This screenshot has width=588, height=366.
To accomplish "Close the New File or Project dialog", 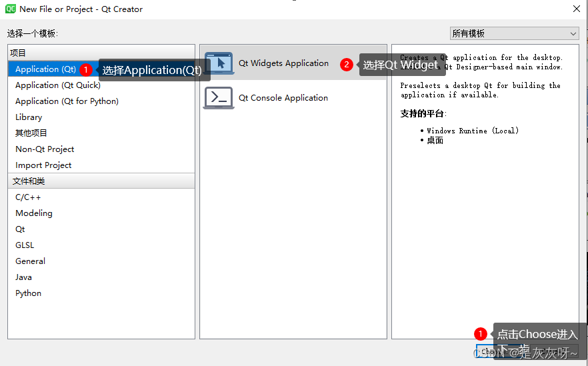I will (575, 9).
